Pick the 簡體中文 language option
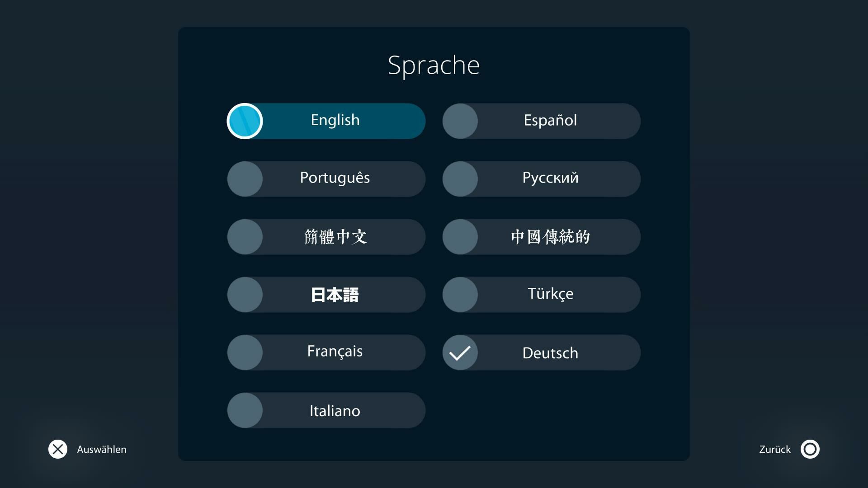Image resolution: width=868 pixels, height=488 pixels. pyautogui.click(x=326, y=237)
